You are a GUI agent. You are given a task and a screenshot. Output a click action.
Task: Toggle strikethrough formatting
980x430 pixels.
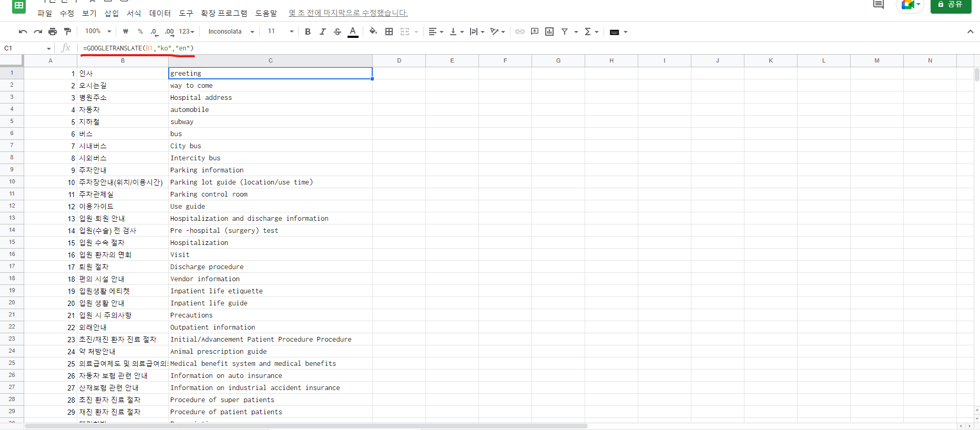(338, 32)
